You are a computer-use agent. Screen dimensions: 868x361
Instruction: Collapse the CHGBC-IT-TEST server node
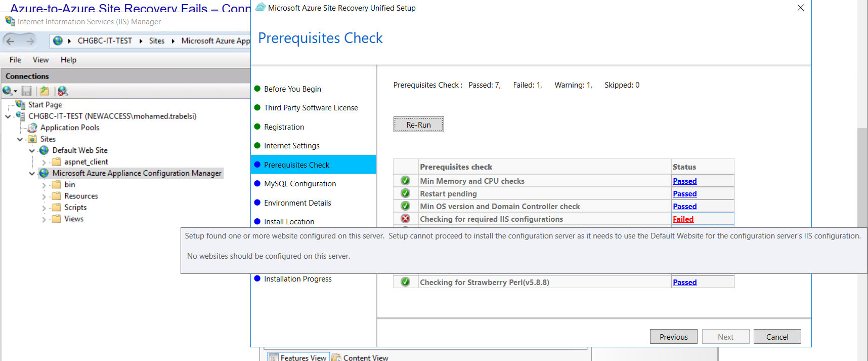(x=8, y=116)
